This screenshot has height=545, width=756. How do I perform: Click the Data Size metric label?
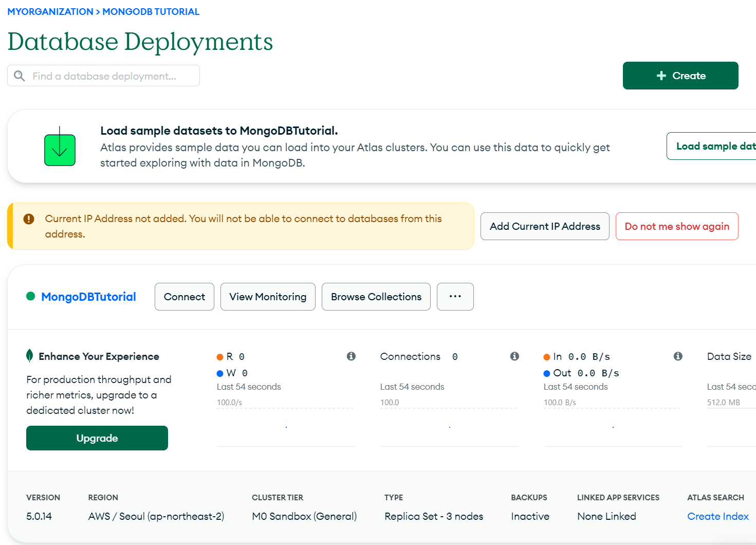(x=729, y=356)
